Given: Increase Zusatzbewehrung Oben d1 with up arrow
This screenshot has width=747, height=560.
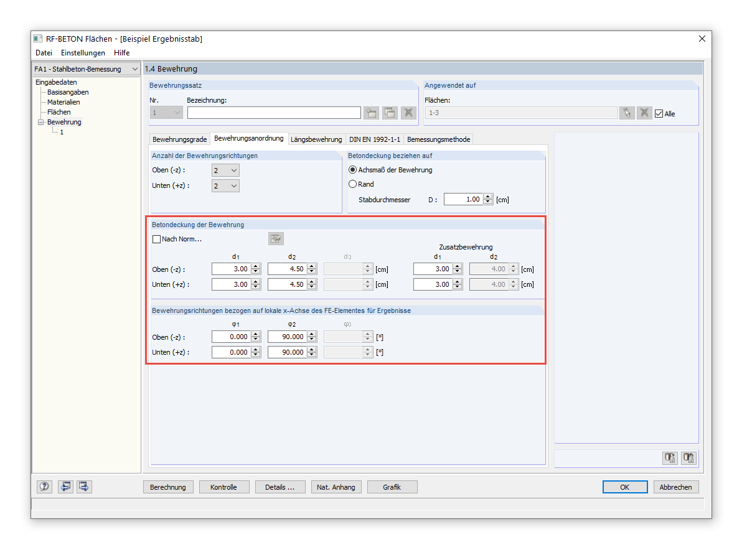Looking at the screenshot, I should [457, 266].
